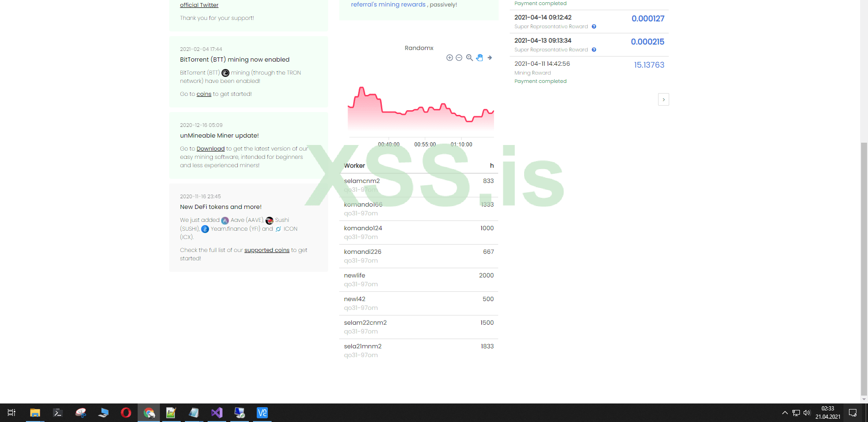Click the Yearn.finance token logo icon
The width and height of the screenshot is (868, 422).
(x=205, y=229)
